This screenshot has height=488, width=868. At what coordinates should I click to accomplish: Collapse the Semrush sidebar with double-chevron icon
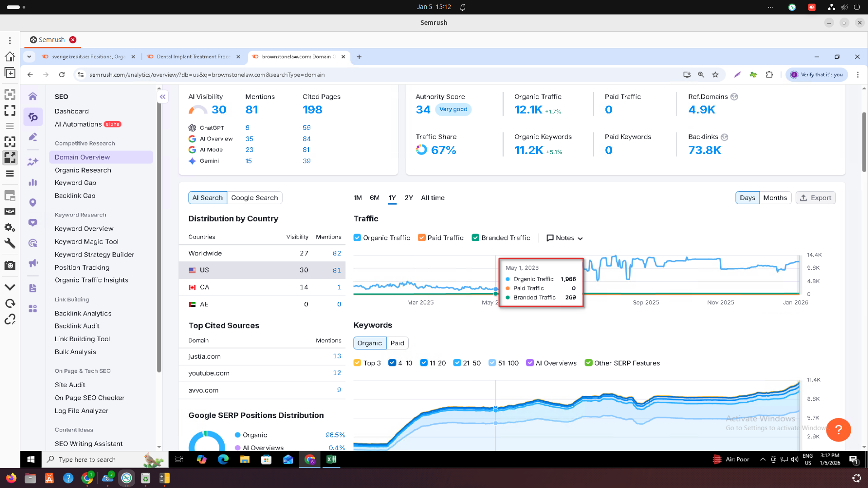coord(163,97)
